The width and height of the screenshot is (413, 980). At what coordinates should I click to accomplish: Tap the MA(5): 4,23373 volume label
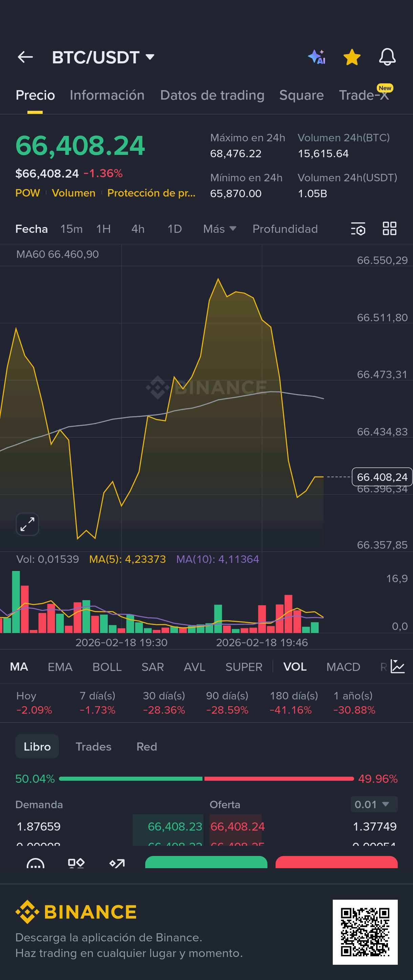tap(127, 559)
